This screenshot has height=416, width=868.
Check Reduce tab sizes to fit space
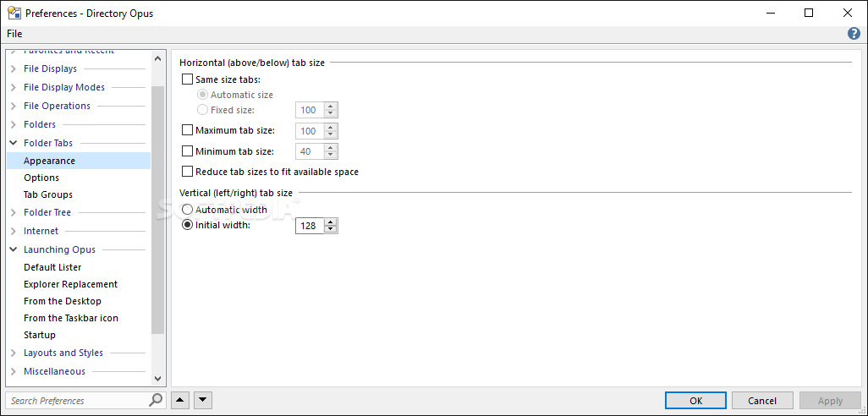click(x=188, y=172)
